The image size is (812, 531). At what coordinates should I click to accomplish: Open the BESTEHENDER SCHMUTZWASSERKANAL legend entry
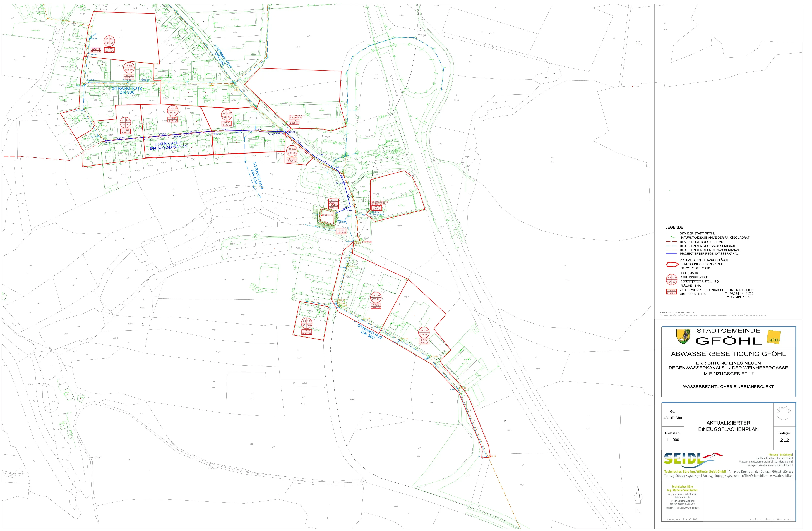(671, 250)
